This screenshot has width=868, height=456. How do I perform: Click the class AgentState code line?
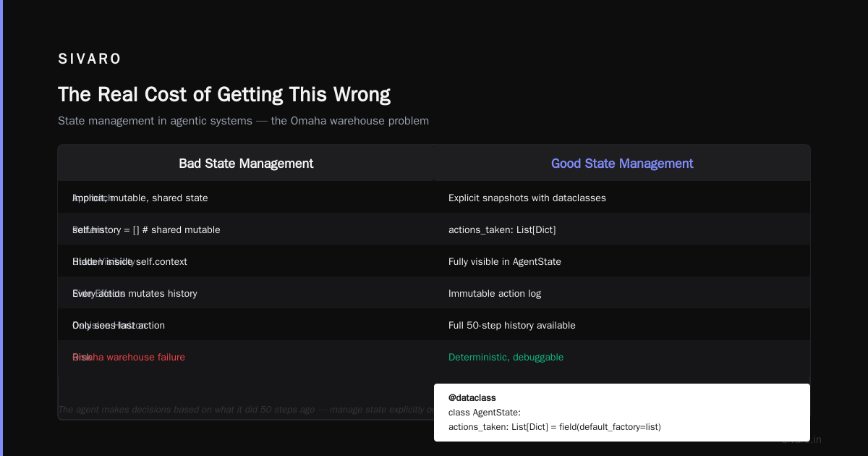tap(485, 413)
